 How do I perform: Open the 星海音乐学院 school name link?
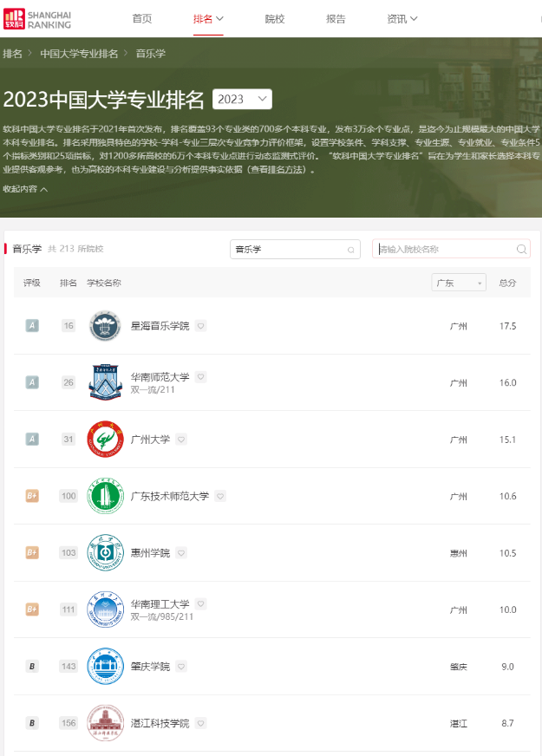click(x=160, y=326)
